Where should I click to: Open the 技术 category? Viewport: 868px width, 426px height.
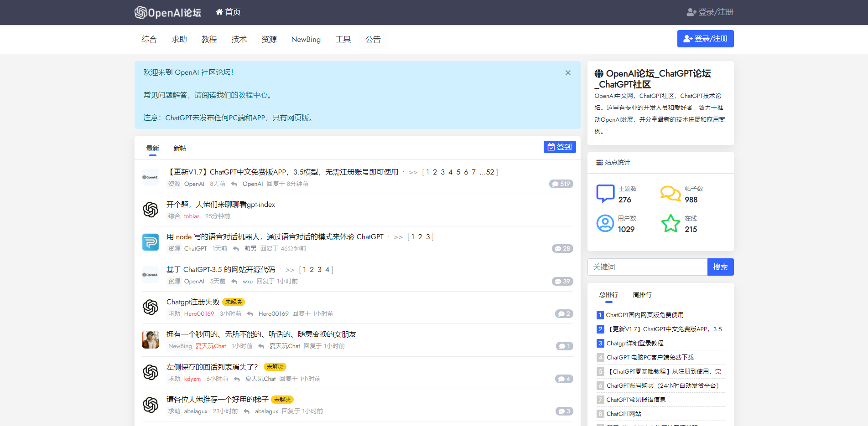(x=239, y=40)
